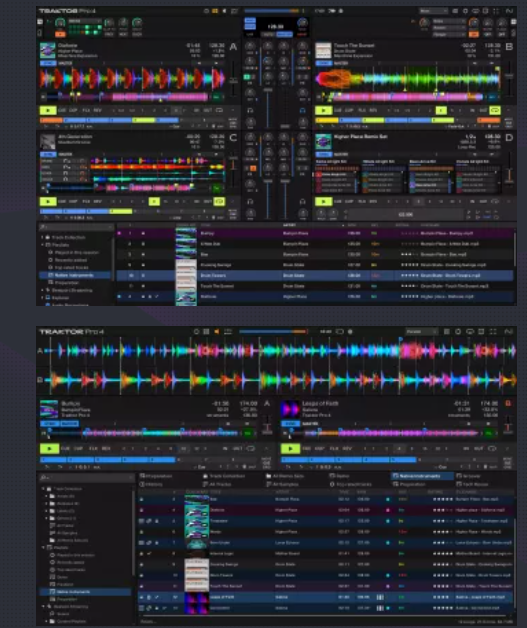
Task: Click the deck D letter icon in top window
Action: [x=509, y=138]
